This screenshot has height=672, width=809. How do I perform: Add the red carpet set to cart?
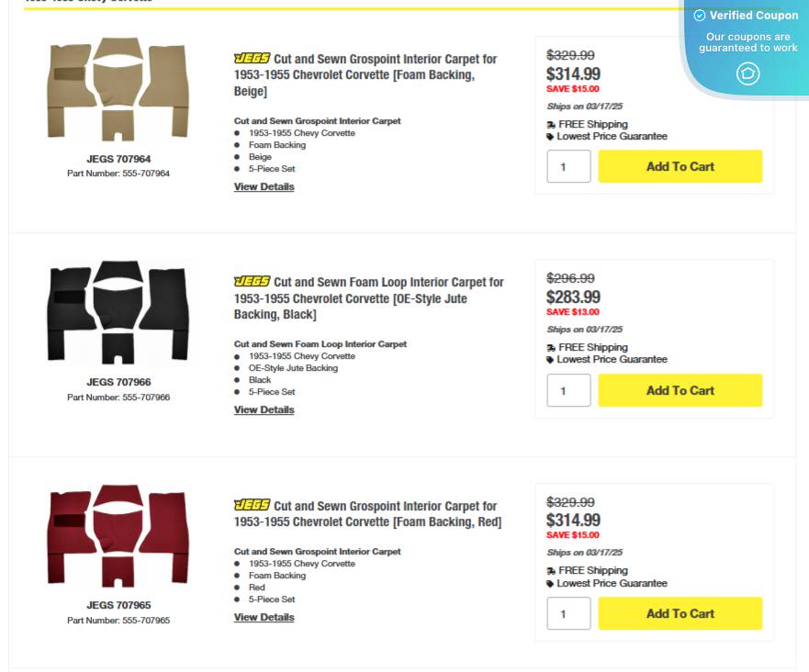tap(680, 613)
